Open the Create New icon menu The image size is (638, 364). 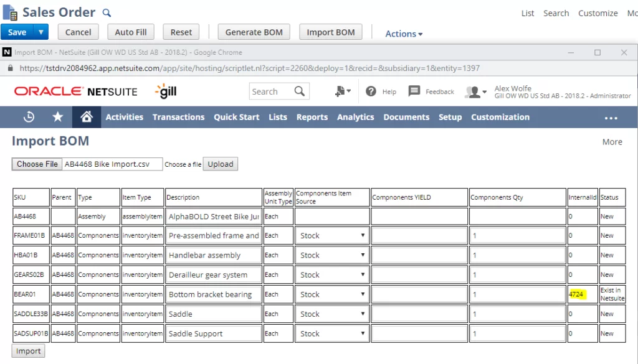point(343,91)
